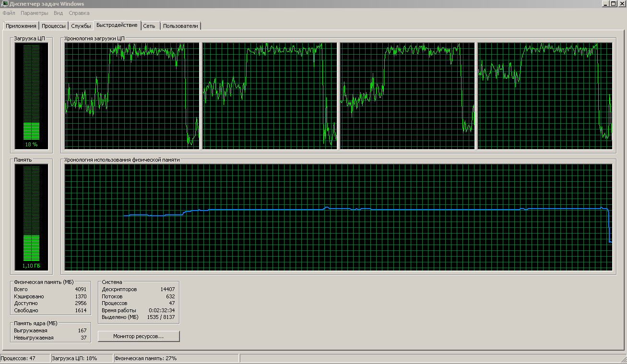
Task: Click the second CPU core history graph
Action: (x=270, y=96)
